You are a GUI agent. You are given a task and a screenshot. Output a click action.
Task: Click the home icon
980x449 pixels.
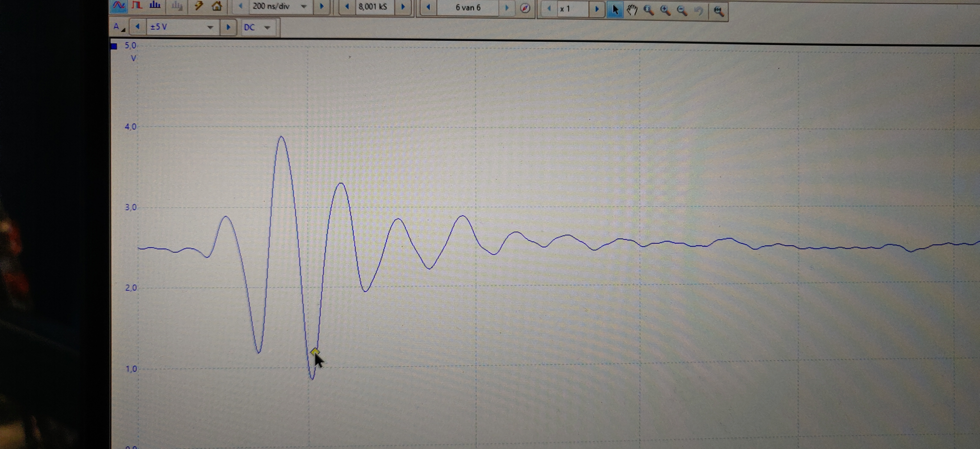coord(217,6)
